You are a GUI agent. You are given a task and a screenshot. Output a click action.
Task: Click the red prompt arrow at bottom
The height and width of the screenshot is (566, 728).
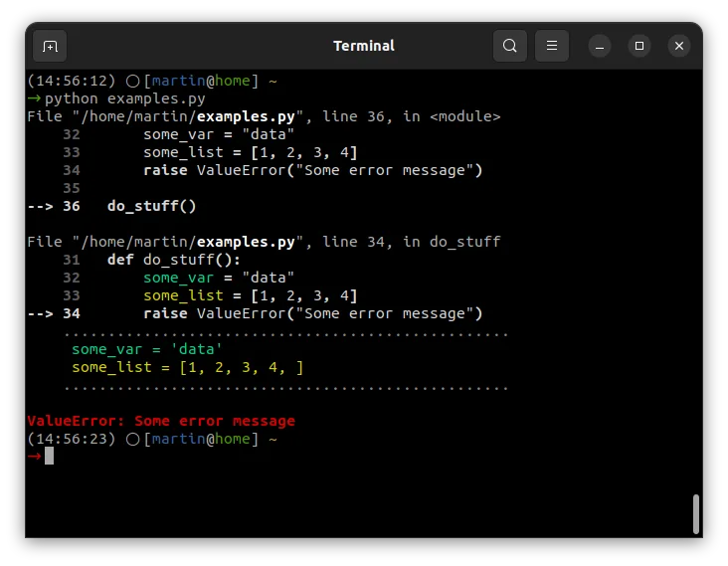click(x=34, y=456)
